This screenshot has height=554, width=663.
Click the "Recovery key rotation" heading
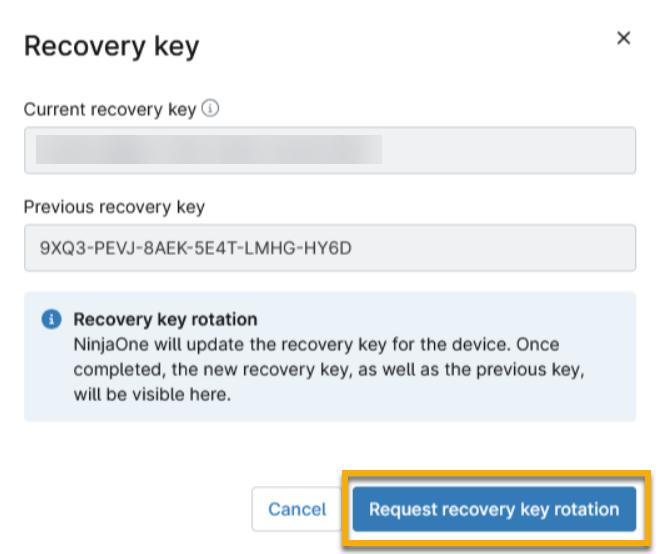[x=165, y=320]
